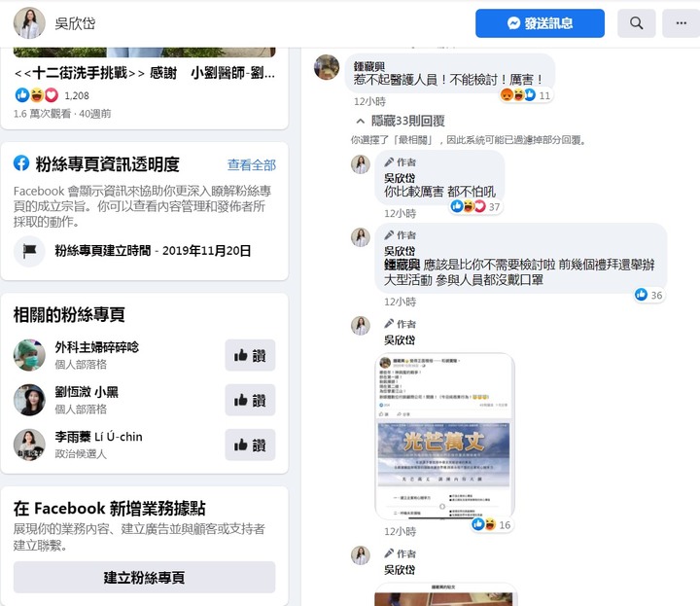The width and height of the screenshot is (700, 606).
Task: Click the 建立粉絲專頁 create page button
Action: pyautogui.click(x=144, y=578)
